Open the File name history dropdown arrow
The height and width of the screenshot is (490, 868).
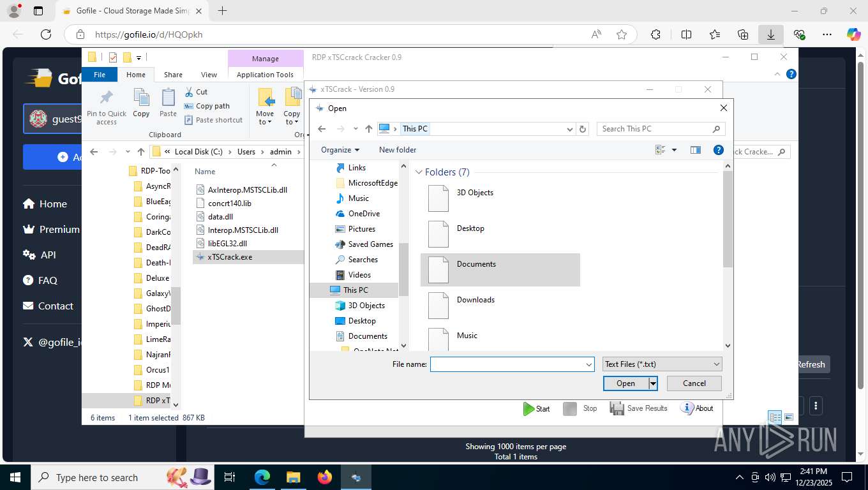pos(589,364)
